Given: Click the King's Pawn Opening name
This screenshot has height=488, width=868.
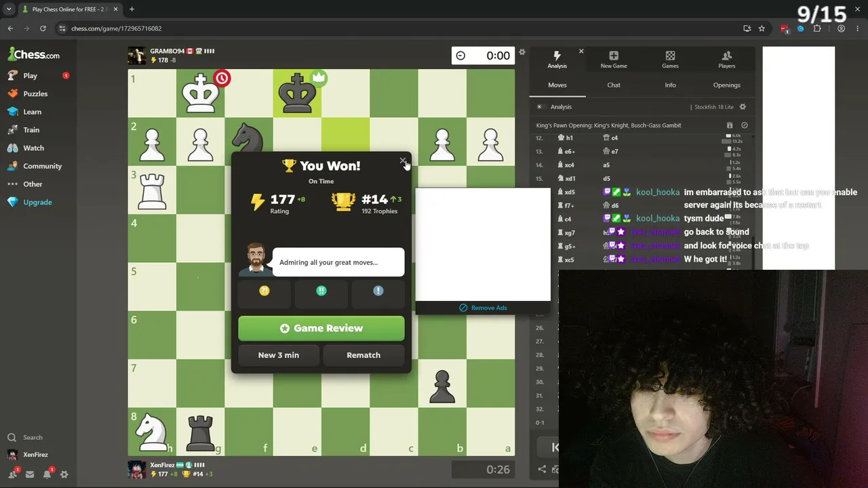Looking at the screenshot, I should [608, 125].
